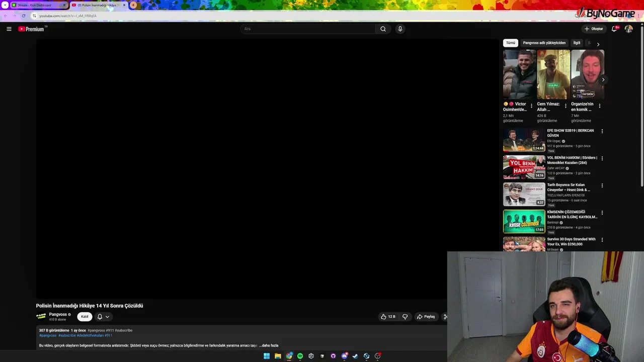644x362 pixels.
Task: Open Steam from taskbar
Action: click(x=355, y=356)
